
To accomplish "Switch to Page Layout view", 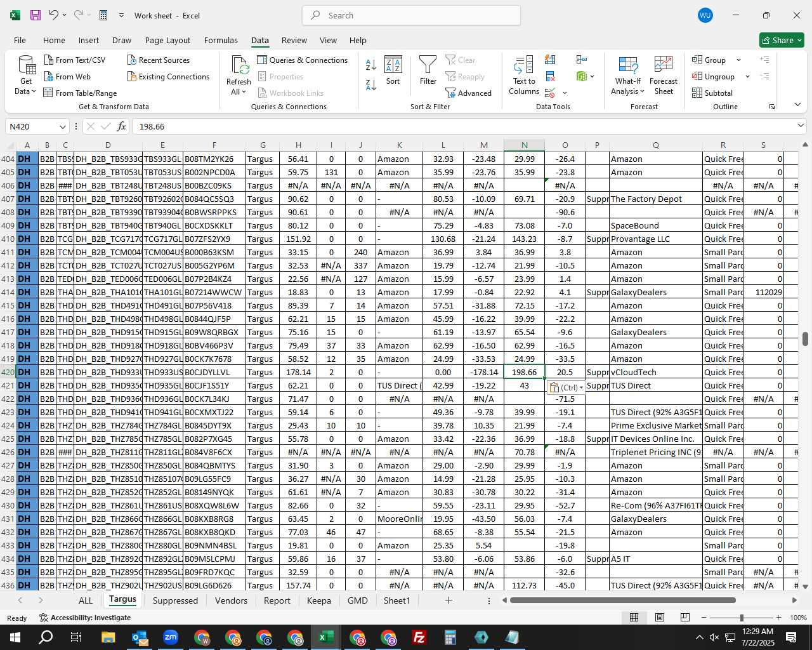I will (659, 618).
